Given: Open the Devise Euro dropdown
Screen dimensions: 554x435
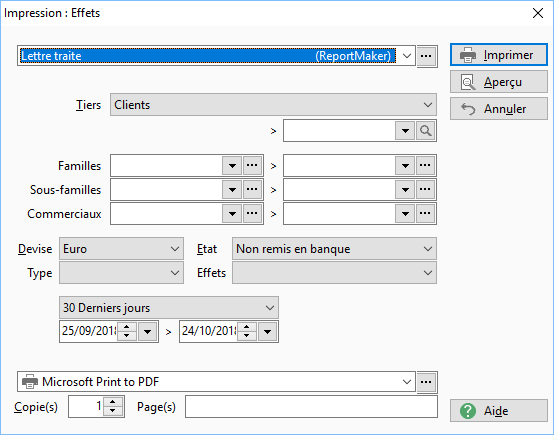Looking at the screenshot, I should (121, 249).
